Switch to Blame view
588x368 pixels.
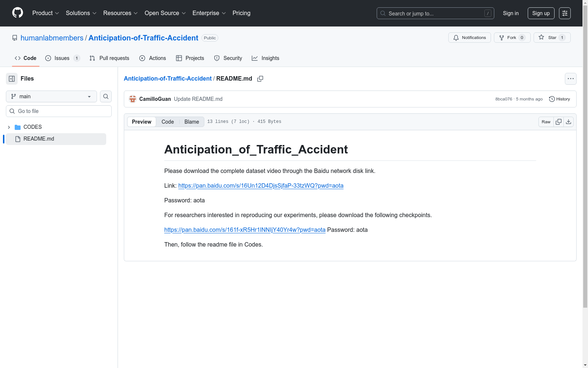click(191, 122)
